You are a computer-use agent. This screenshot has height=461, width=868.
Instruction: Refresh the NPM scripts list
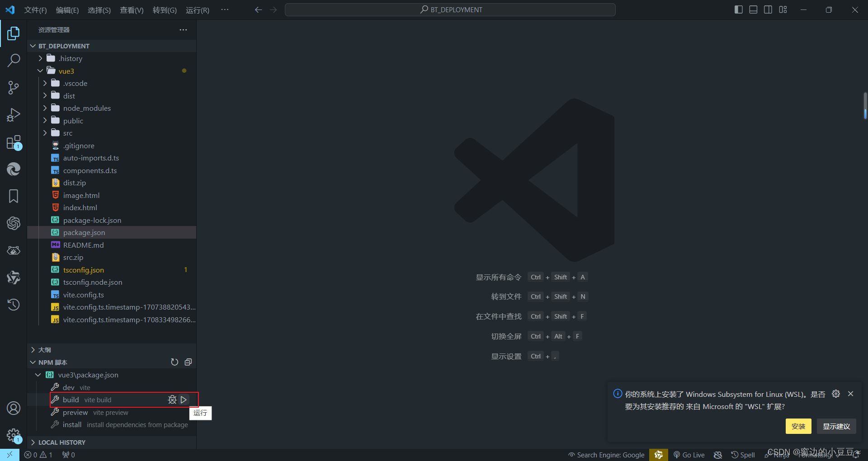pyautogui.click(x=175, y=362)
